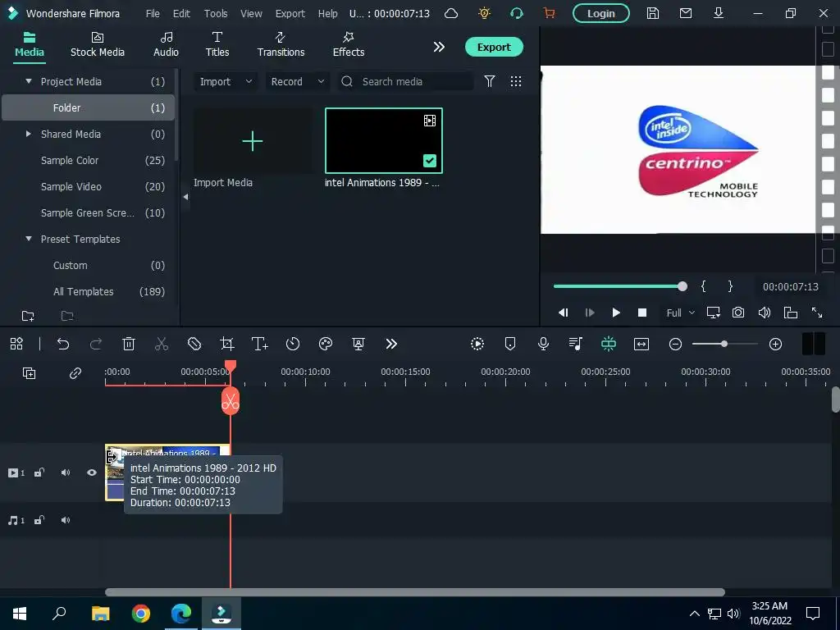Lock audio track 1
This screenshot has height=630, width=840.
point(39,520)
